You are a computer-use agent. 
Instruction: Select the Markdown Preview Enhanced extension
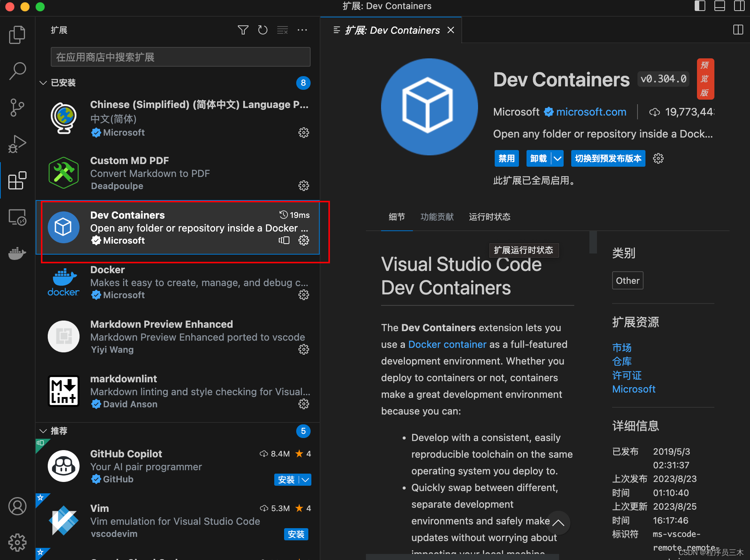[178, 337]
